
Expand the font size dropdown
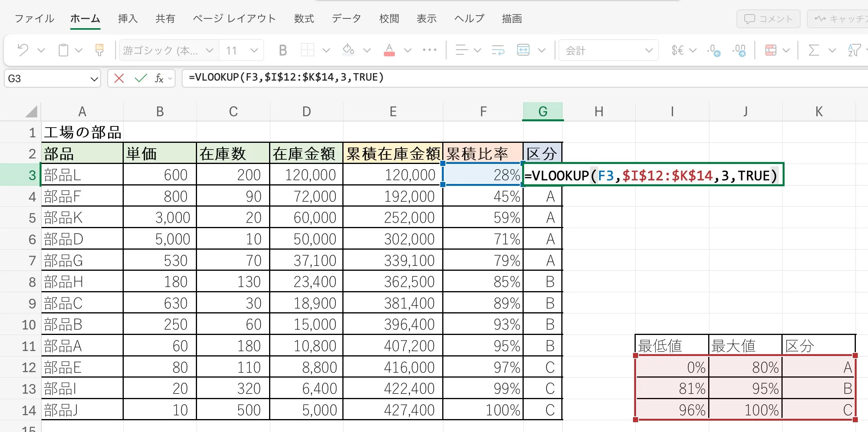point(254,50)
